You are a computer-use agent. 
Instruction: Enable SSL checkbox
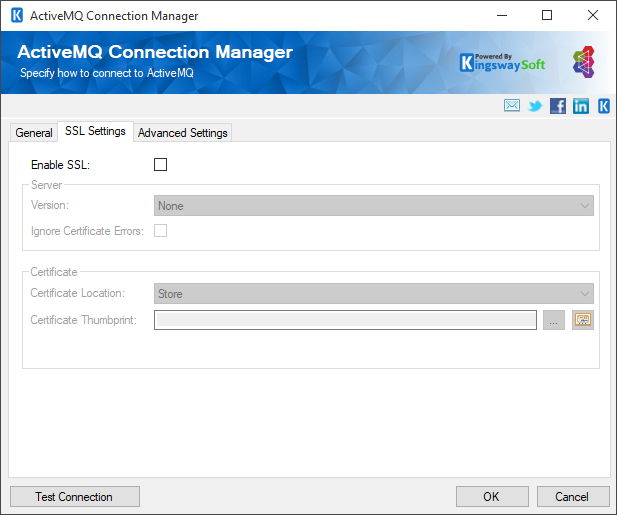[x=161, y=164]
